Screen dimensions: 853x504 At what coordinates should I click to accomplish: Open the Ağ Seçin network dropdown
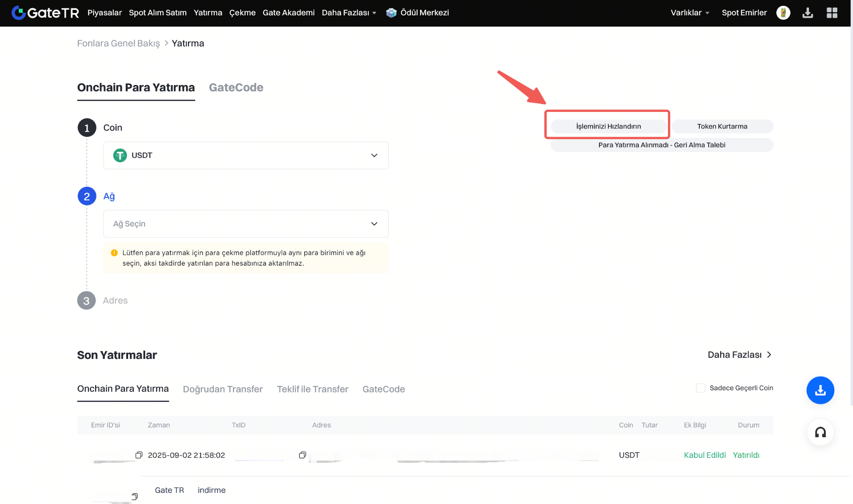[x=245, y=224]
